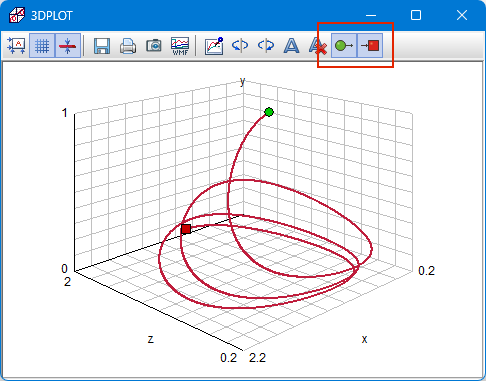This screenshot has height=381, width=486.
Task: Maximize the 3DPLOT window
Action: coord(416,15)
